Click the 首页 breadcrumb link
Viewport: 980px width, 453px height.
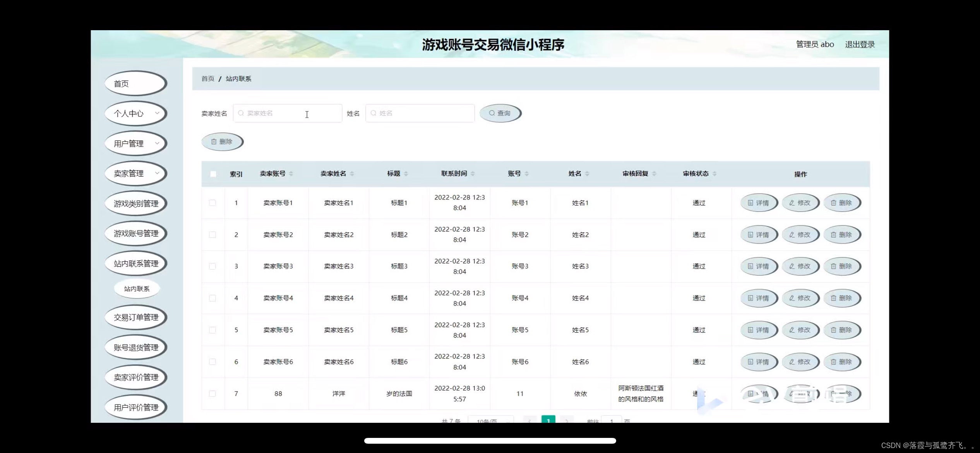[x=208, y=79]
